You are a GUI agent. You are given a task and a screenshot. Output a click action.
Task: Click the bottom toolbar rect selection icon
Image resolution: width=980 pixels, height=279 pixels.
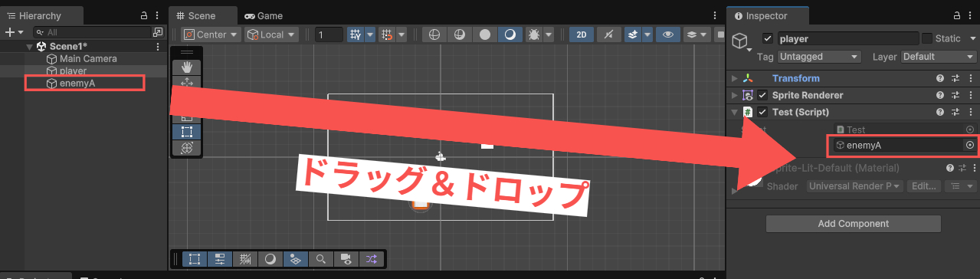coord(195,259)
